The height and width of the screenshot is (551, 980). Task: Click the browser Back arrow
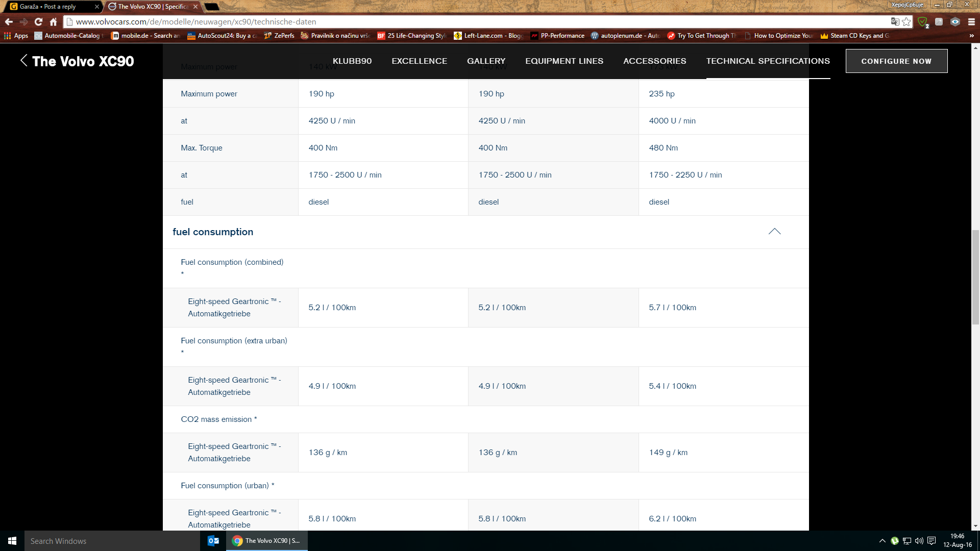coord(9,21)
